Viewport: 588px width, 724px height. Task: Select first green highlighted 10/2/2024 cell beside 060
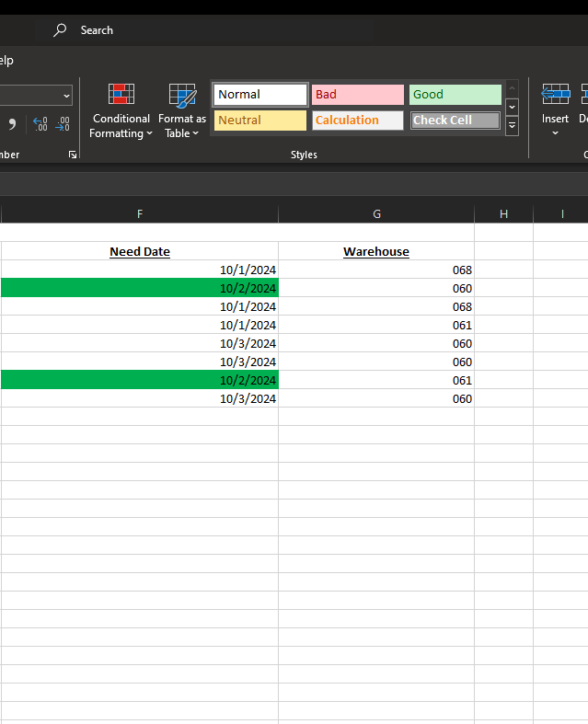[140, 288]
